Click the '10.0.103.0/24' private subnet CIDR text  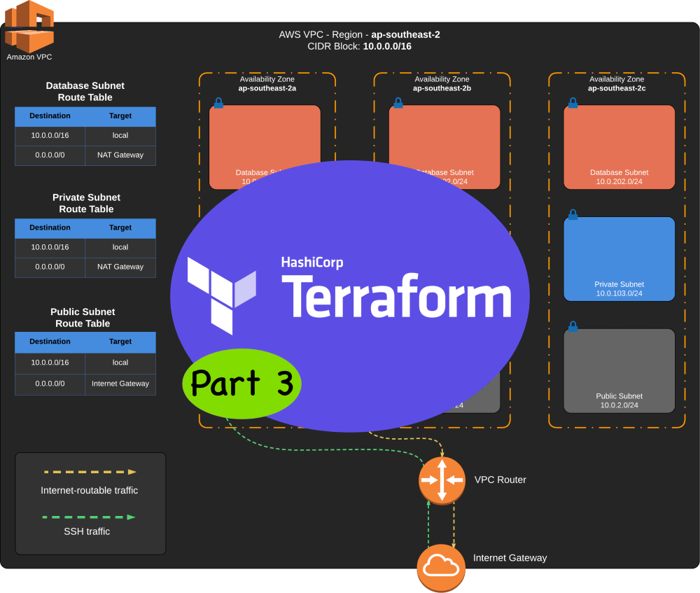(619, 293)
